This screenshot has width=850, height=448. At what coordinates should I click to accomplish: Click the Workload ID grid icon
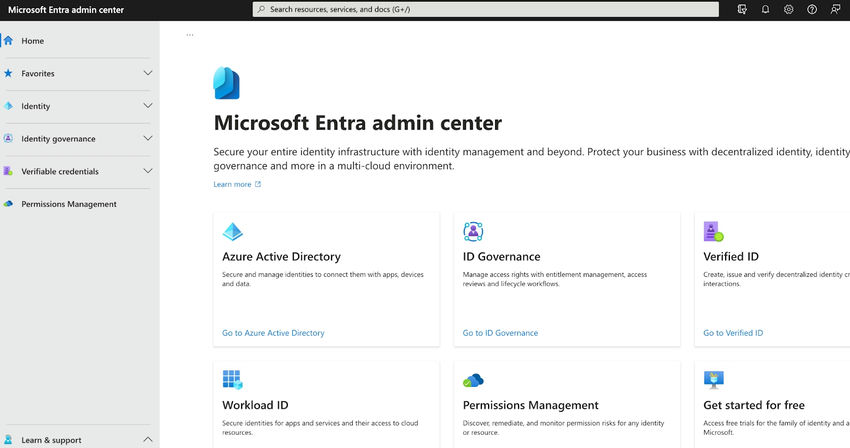(233, 380)
